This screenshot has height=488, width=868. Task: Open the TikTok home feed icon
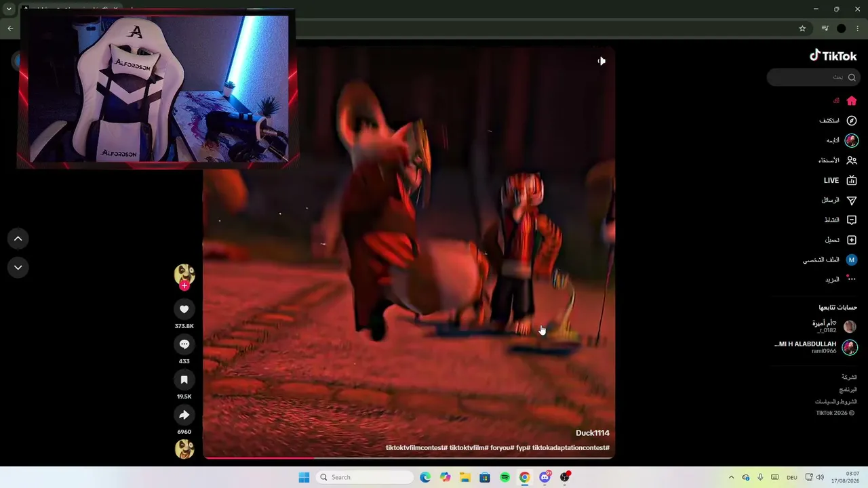852,100
